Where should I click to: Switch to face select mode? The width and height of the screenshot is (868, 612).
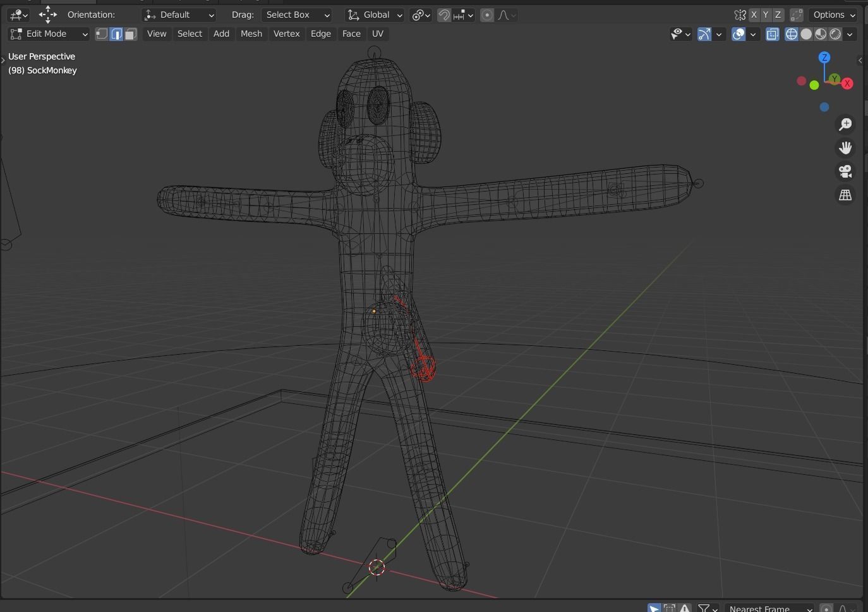(131, 34)
